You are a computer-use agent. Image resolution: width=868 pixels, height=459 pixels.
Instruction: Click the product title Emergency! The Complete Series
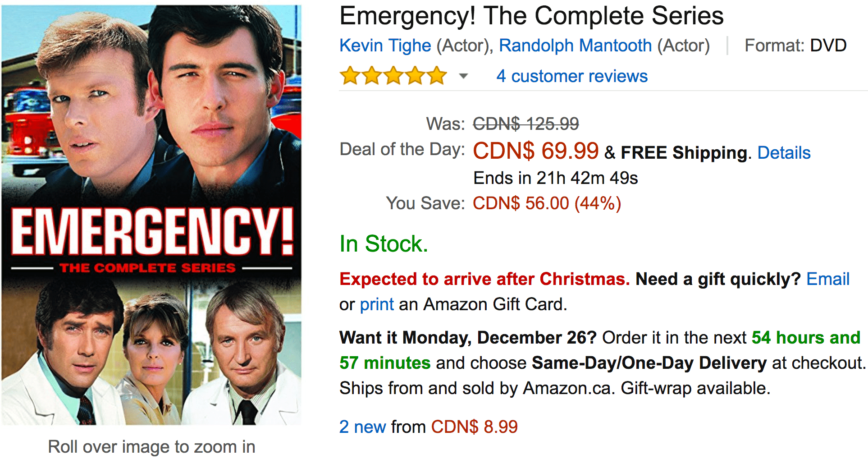[531, 16]
